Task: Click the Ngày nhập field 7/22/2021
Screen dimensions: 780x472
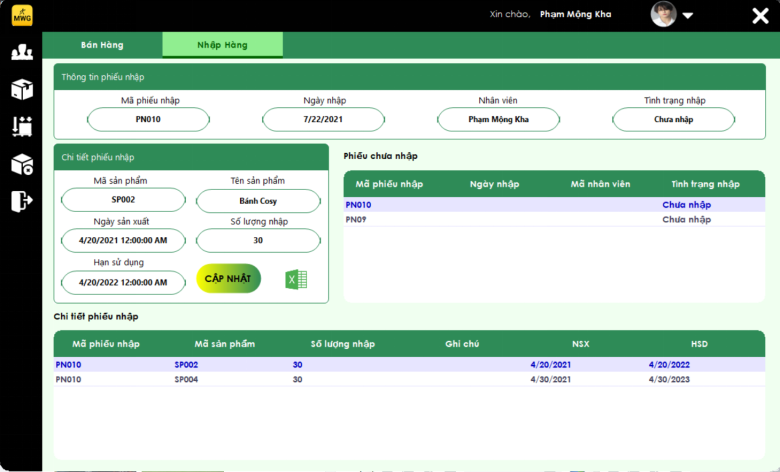Action: [323, 119]
